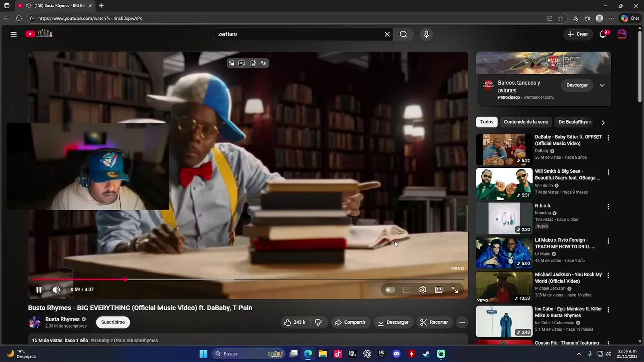Viewport: 644px width, 362px height.
Task: Click Descargar below the video
Action: (393, 322)
